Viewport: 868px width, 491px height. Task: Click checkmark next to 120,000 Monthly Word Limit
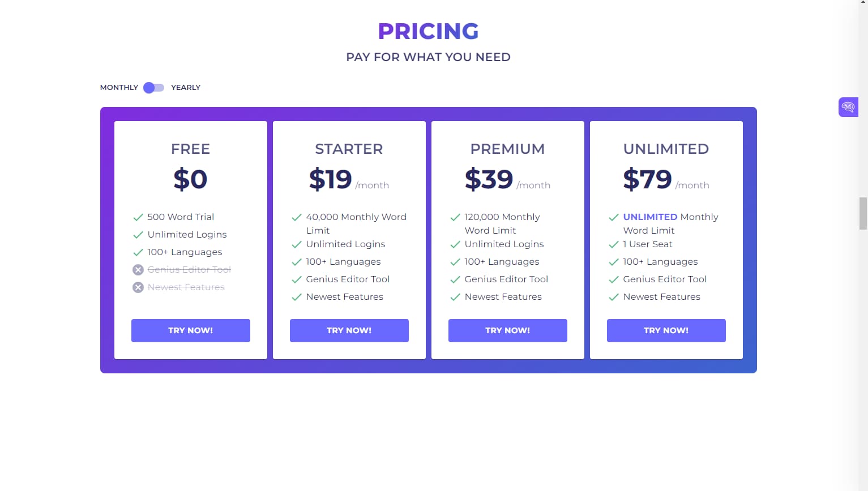[455, 217]
